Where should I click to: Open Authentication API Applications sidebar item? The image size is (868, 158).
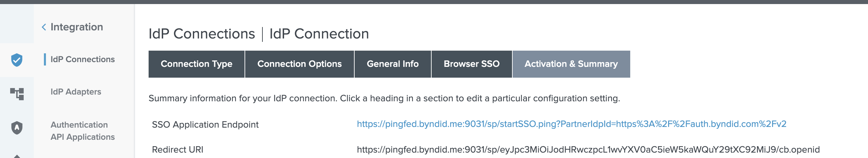tap(82, 131)
